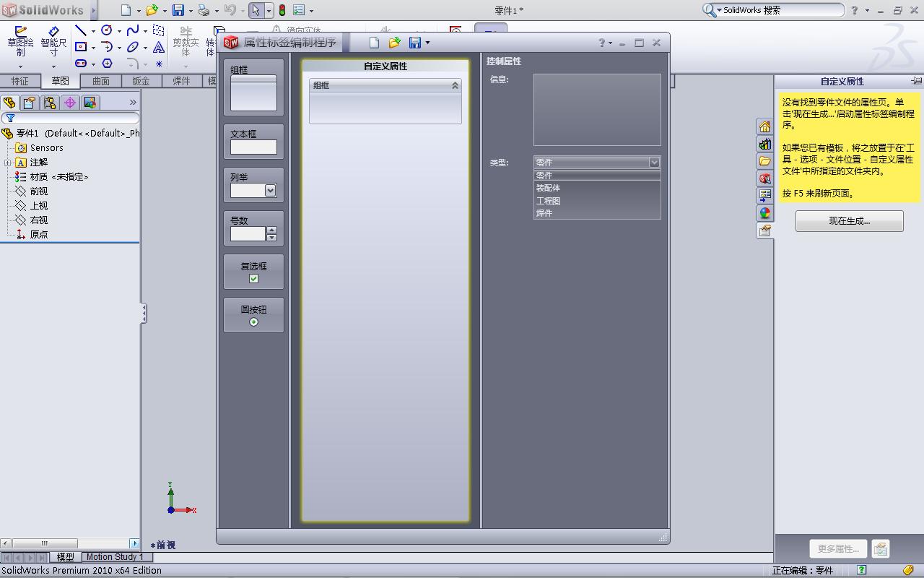Open the FeatureManager design tree tab
Viewport: 924px width, 578px height.
click(9, 103)
